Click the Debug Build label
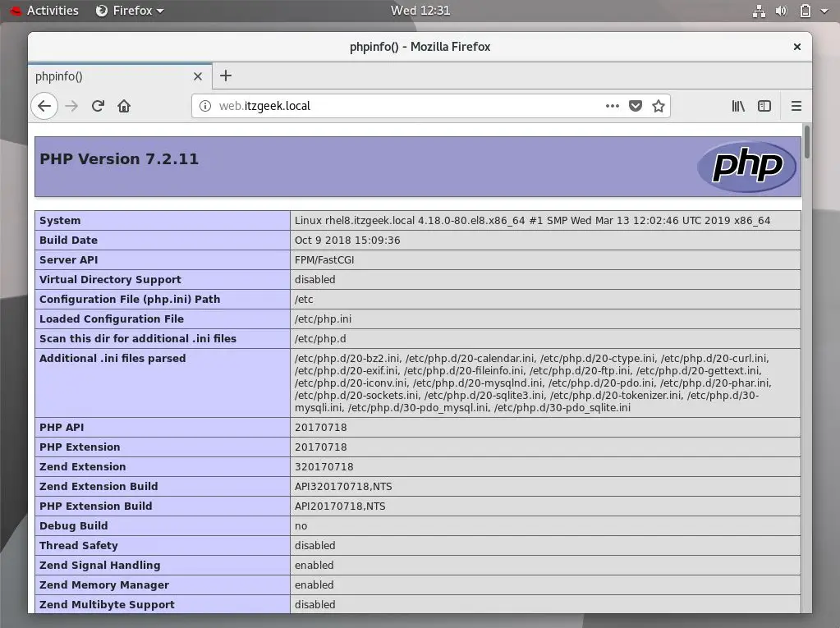 pos(73,525)
